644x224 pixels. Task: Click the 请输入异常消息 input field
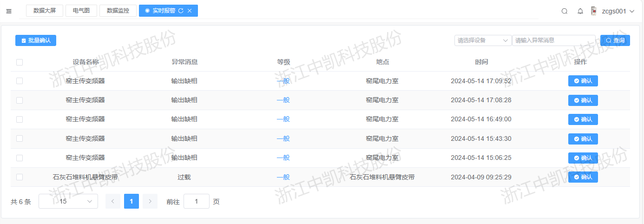tap(553, 40)
